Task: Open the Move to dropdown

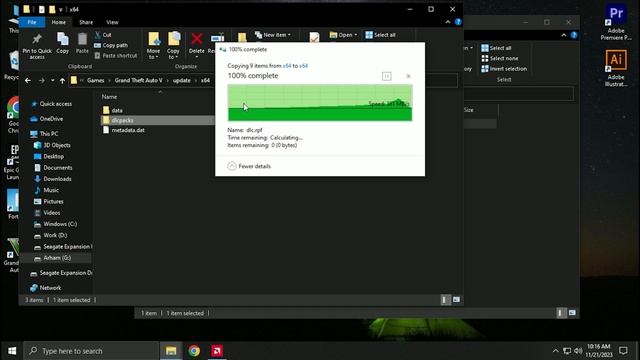Action: (x=153, y=45)
